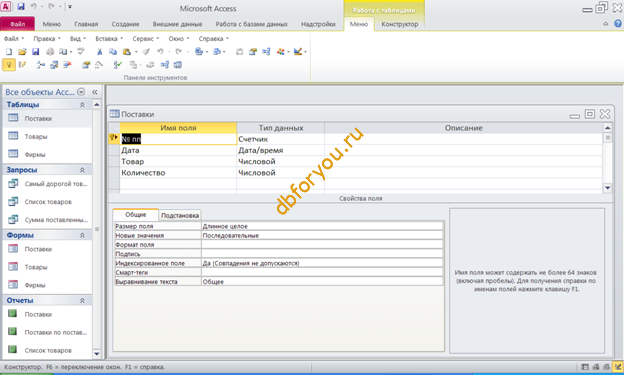
Task: Click the Undo arrow in the classic toolbar
Action: pos(160,52)
